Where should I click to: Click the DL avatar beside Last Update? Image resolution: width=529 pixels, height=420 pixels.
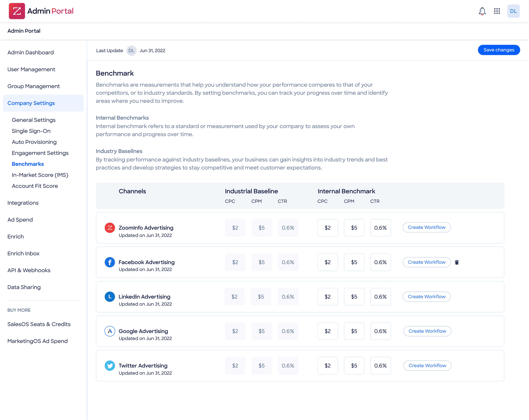(131, 51)
